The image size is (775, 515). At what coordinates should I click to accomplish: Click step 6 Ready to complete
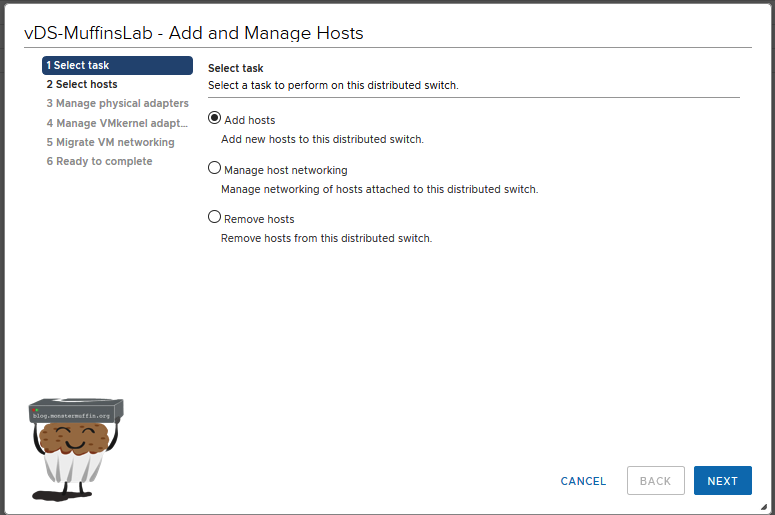click(x=99, y=161)
